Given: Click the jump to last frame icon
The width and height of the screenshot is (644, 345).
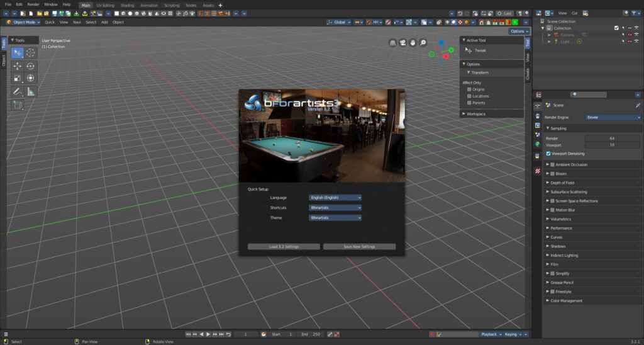Looking at the screenshot, I should [x=221, y=334].
